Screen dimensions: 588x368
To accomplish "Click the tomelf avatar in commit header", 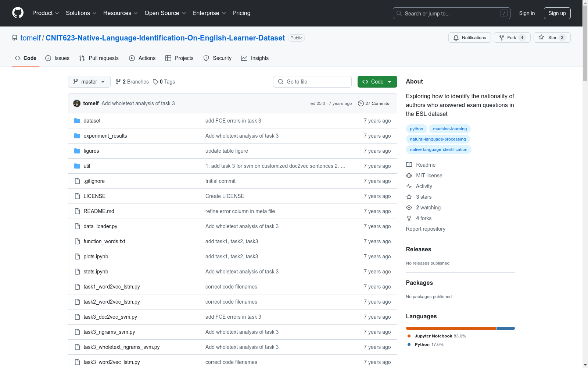I will (77, 103).
